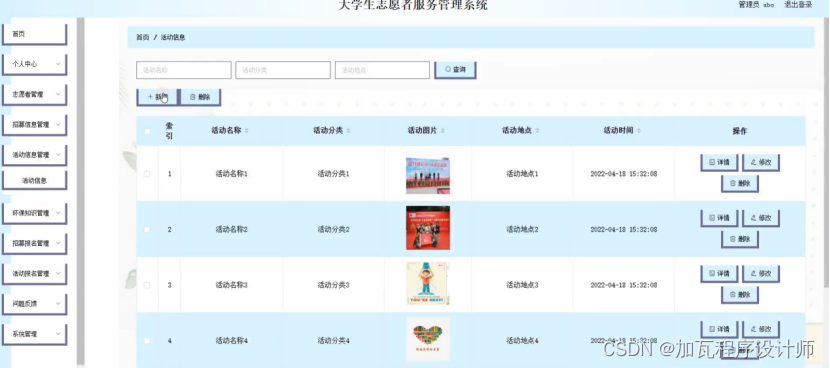Image resolution: width=830 pixels, height=368 pixels.
Task: Click the 索引 column header
Action: [x=169, y=131]
